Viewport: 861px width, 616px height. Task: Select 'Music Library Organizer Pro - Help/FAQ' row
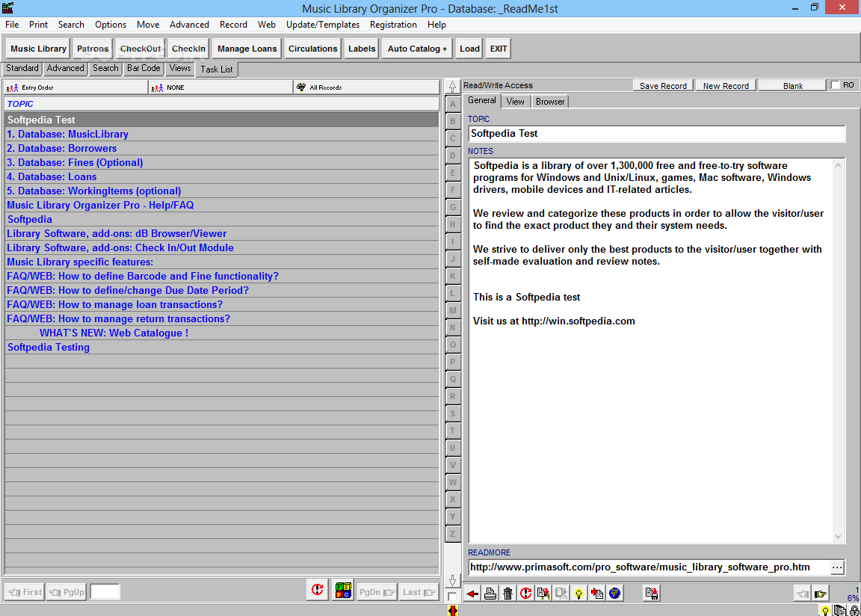222,206
